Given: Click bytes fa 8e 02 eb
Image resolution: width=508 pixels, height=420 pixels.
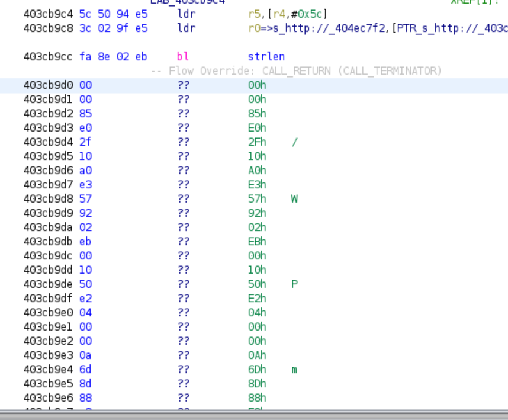Looking at the screenshot, I should (114, 57).
